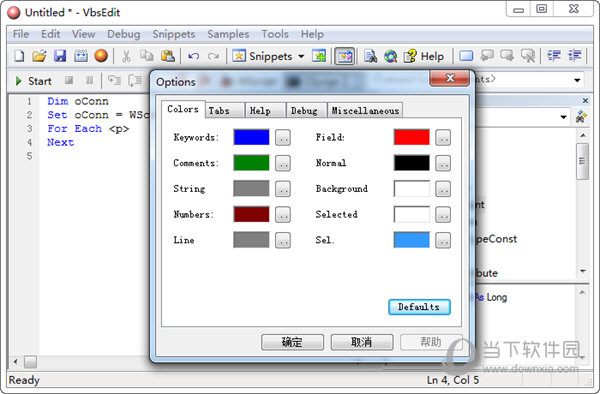The width and height of the screenshot is (600, 394).
Task: Increase indent with toolbar icon
Action: coord(574,56)
